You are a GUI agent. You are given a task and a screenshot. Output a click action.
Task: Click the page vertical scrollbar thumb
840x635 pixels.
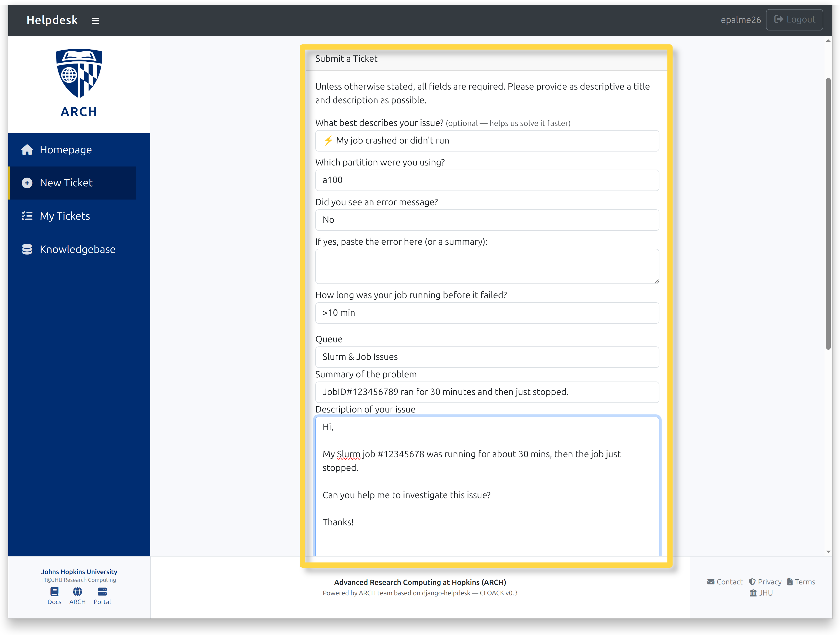coord(828,213)
